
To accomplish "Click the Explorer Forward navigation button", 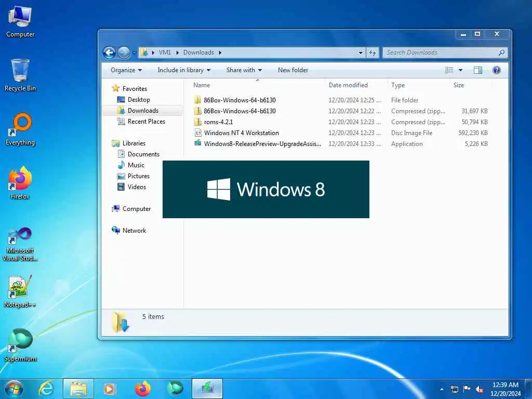I will [x=124, y=52].
